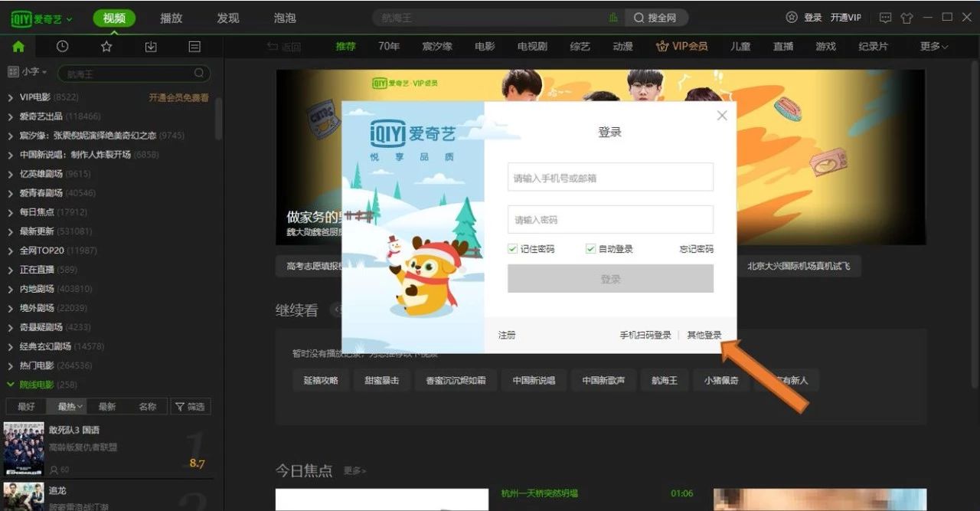The height and width of the screenshot is (511, 980).
Task: Expand the 爱奇艺出品 category
Action: pyautogui.click(x=11, y=116)
